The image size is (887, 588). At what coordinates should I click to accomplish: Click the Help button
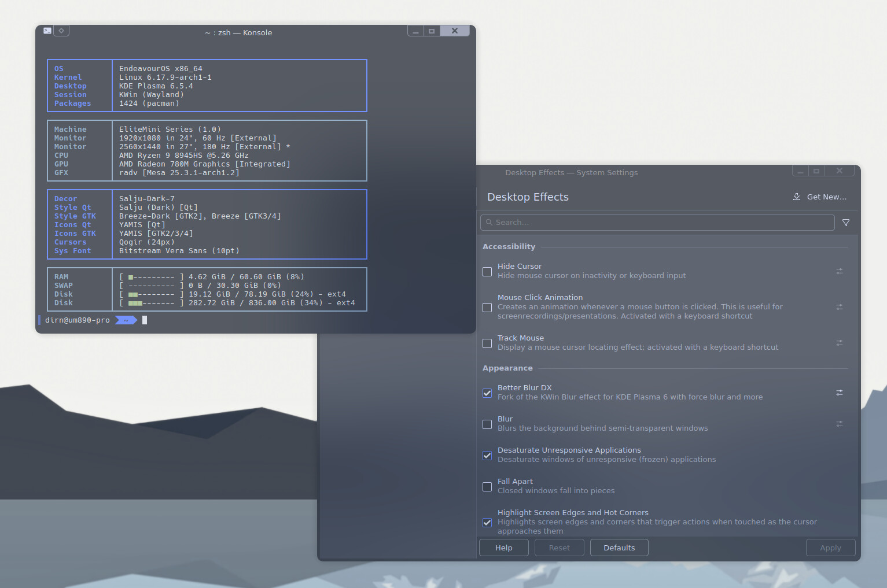[x=504, y=548]
